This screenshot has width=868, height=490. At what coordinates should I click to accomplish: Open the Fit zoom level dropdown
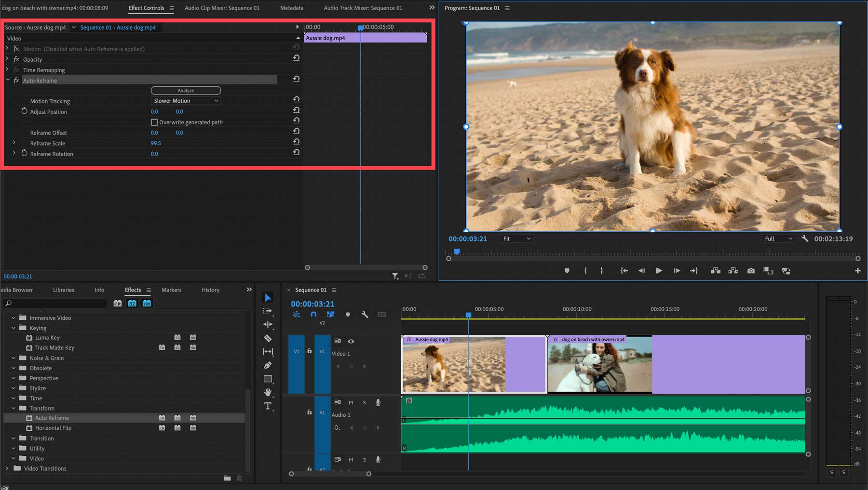click(x=516, y=238)
